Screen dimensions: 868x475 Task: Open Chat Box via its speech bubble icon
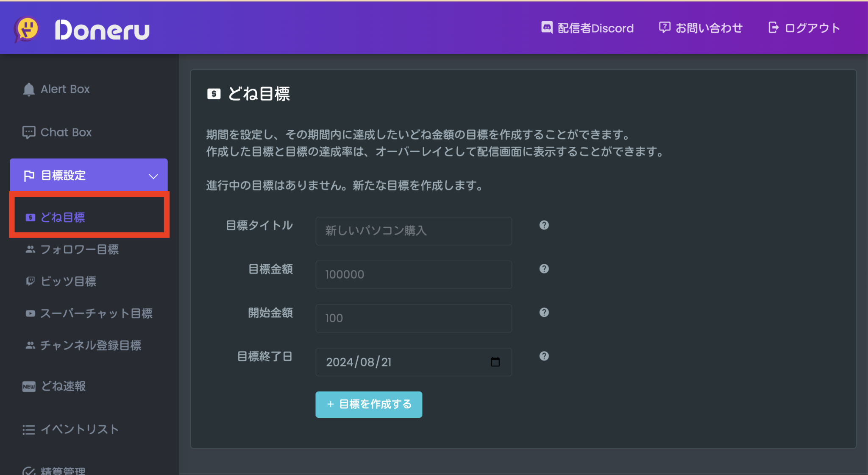pos(28,132)
